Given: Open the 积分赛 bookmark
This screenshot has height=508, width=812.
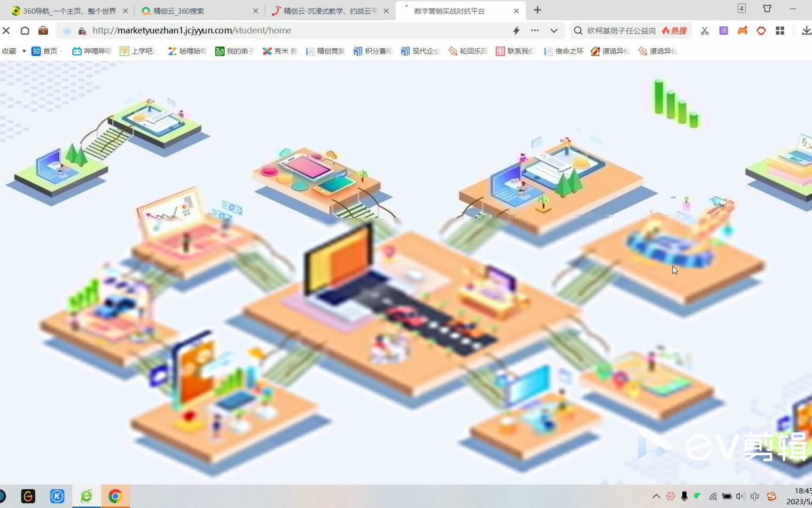Looking at the screenshot, I should [x=373, y=51].
